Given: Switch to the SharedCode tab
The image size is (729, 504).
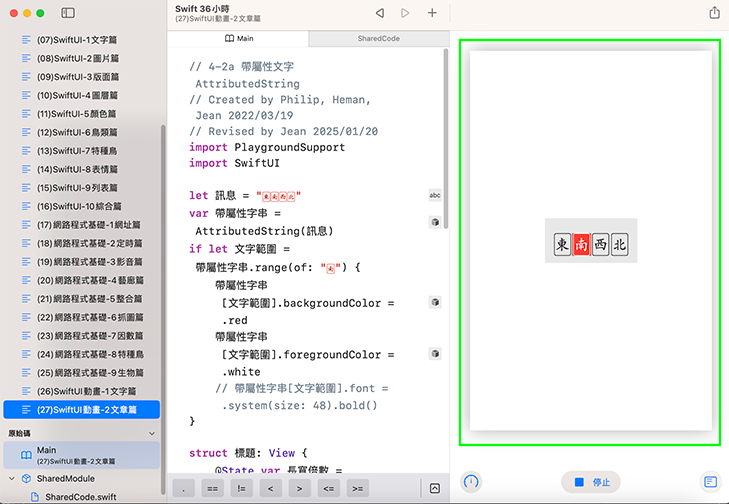Looking at the screenshot, I should pos(378,38).
